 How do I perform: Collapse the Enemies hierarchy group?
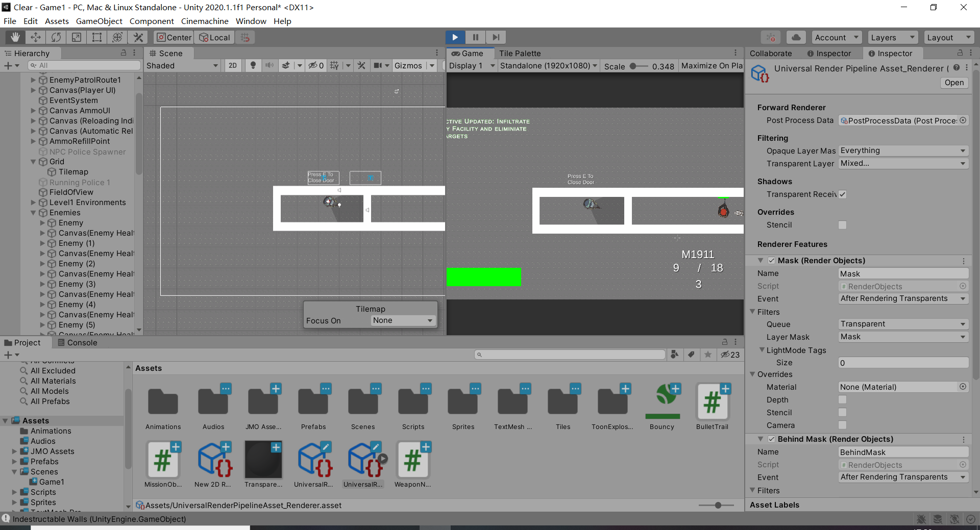33,213
